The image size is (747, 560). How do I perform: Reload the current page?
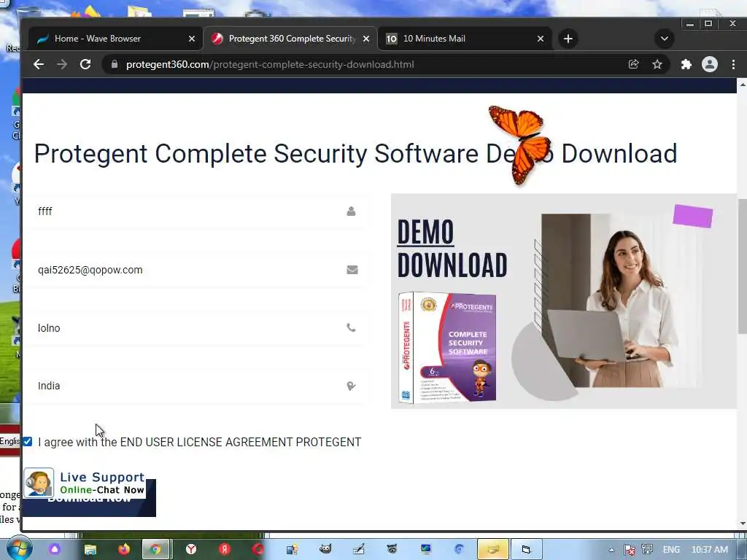[85, 64]
